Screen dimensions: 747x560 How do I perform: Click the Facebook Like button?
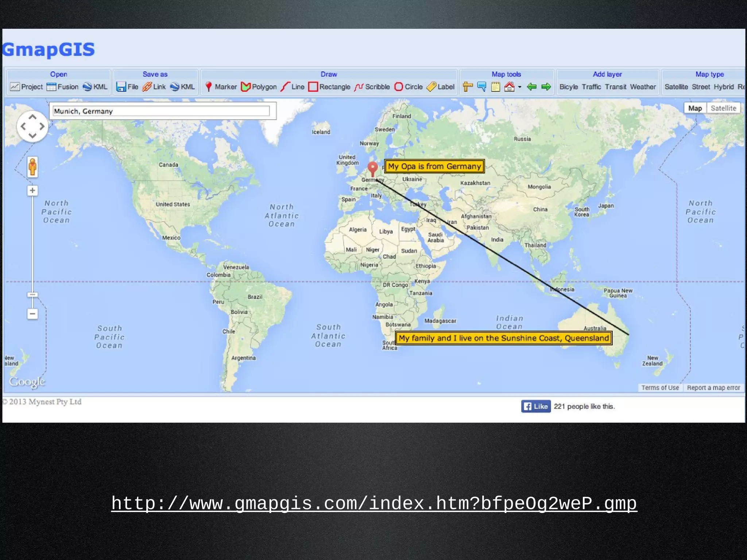[536, 406]
